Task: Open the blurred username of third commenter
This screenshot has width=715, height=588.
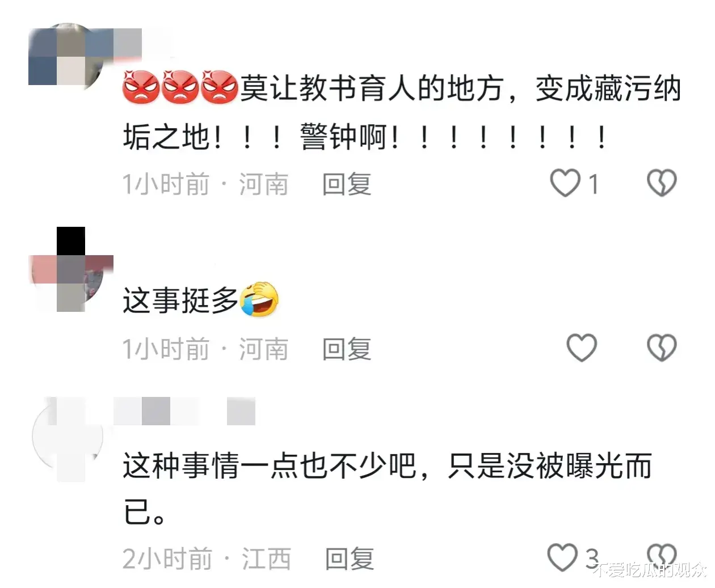Action: [184, 411]
